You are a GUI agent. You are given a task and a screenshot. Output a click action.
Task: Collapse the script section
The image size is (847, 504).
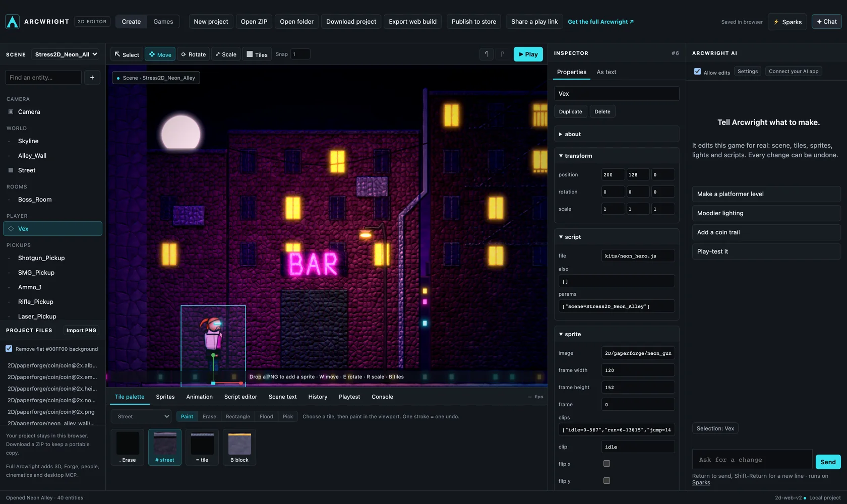coord(617,237)
